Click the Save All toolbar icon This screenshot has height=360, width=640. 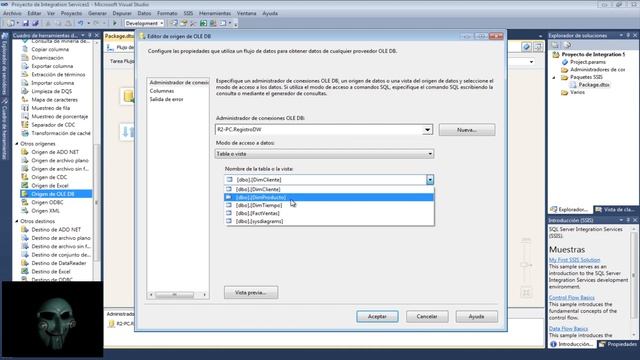point(35,23)
